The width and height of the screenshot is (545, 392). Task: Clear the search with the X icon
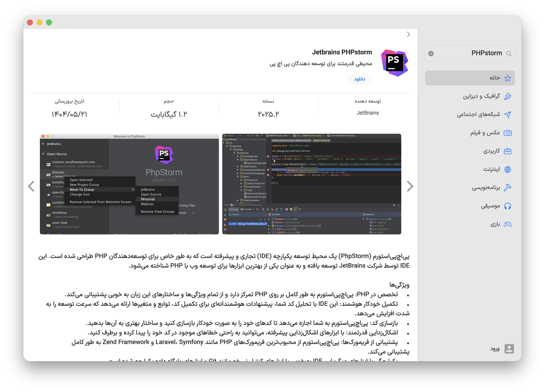[x=431, y=53]
